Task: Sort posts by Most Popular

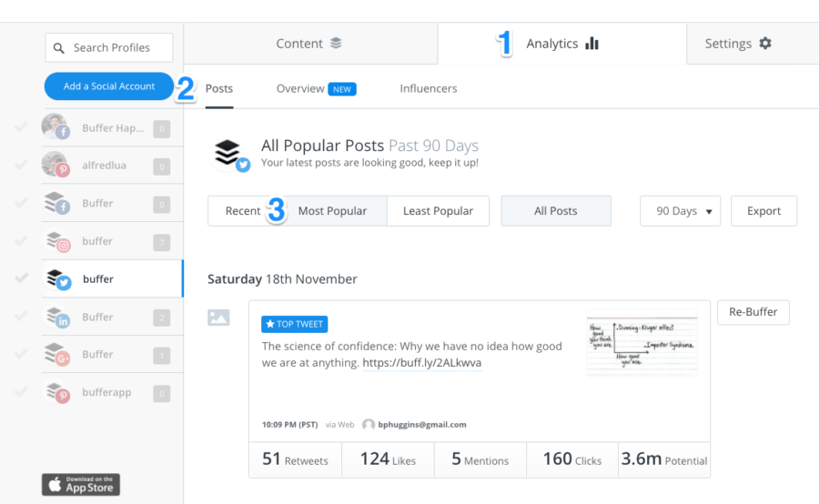Action: click(x=332, y=211)
